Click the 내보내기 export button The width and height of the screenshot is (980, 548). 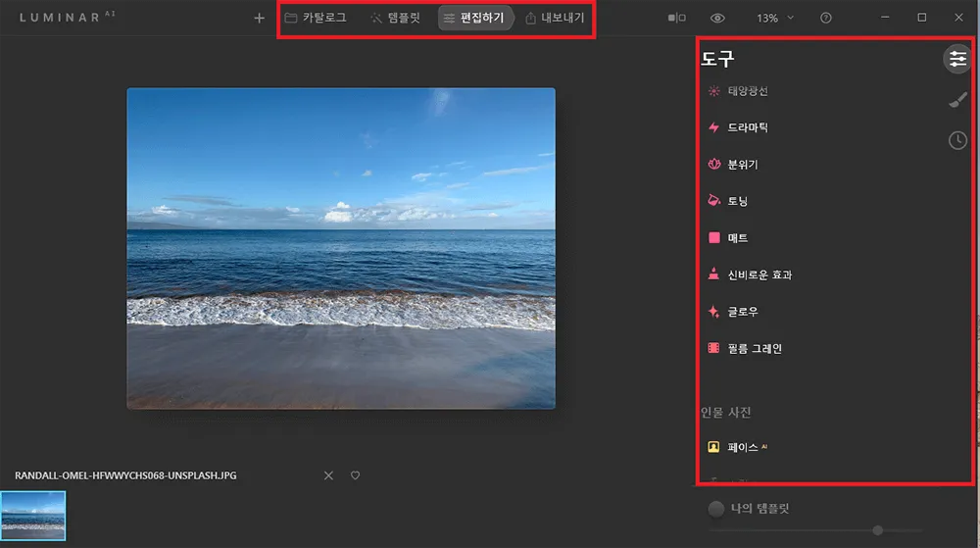tap(555, 18)
